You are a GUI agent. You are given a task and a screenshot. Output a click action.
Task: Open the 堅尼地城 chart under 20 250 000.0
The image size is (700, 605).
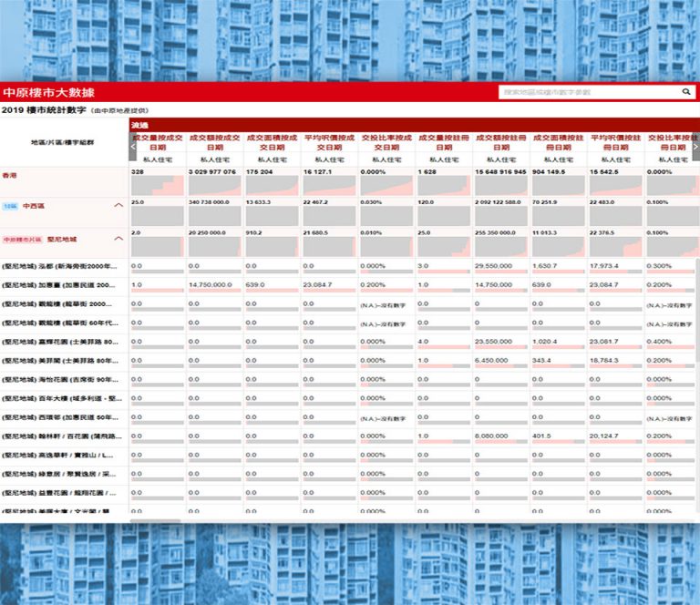point(215,247)
